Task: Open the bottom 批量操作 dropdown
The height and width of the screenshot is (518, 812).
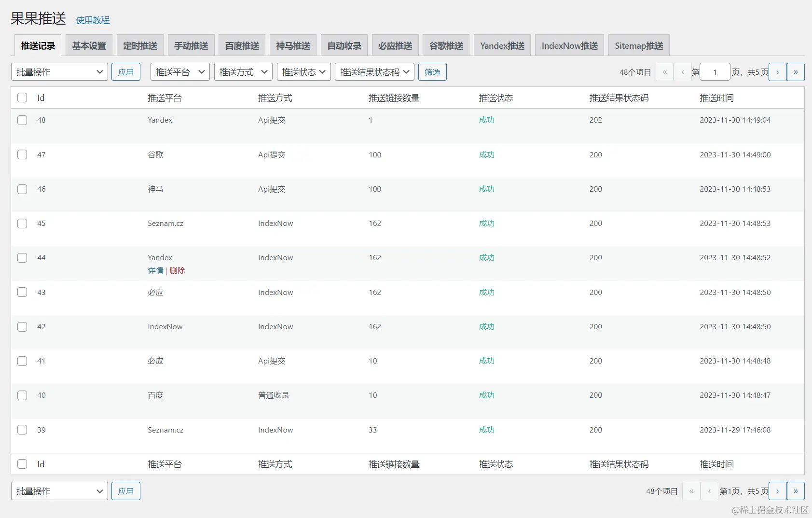Action: tap(59, 491)
